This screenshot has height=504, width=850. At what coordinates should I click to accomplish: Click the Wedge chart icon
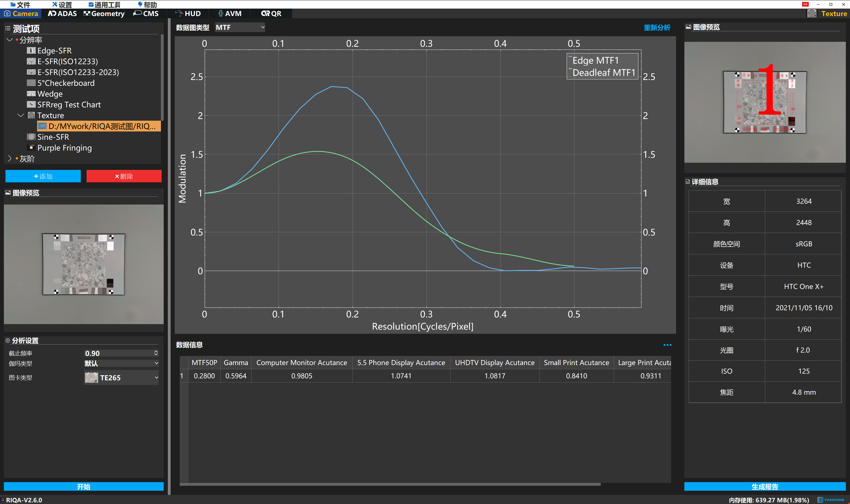31,94
